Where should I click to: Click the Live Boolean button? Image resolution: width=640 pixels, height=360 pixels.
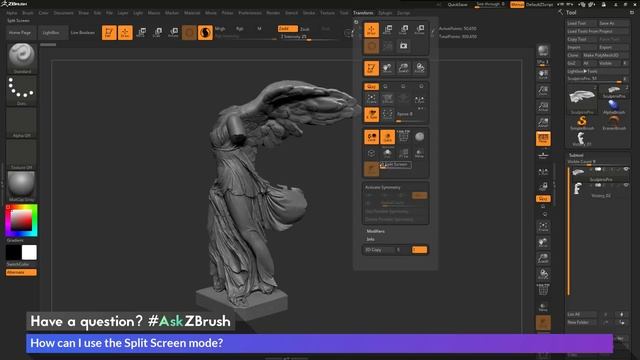(x=82, y=33)
